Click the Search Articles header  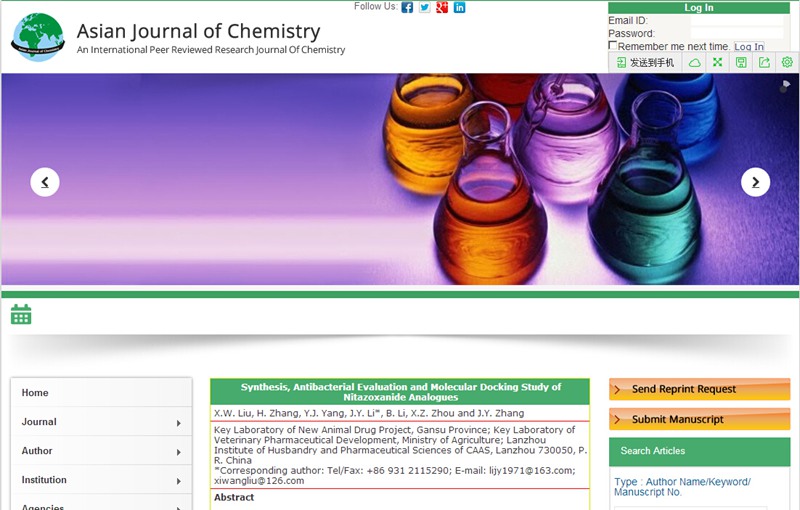tap(699, 451)
